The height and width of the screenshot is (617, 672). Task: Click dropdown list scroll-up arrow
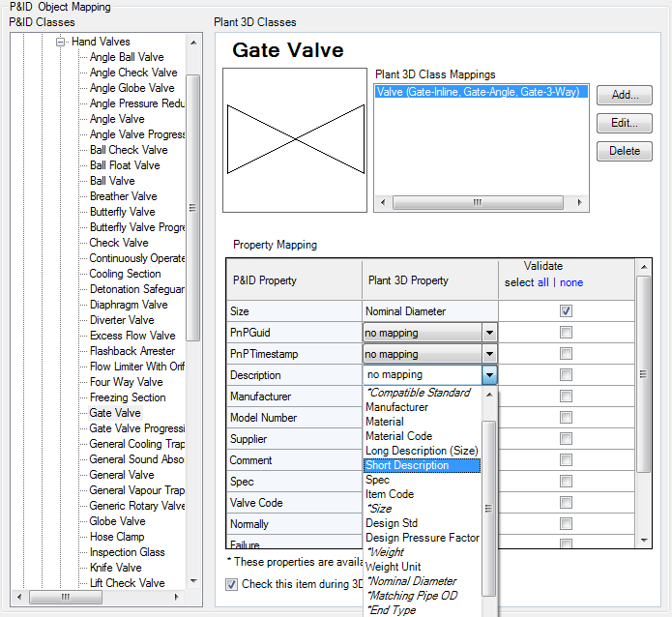(489, 395)
